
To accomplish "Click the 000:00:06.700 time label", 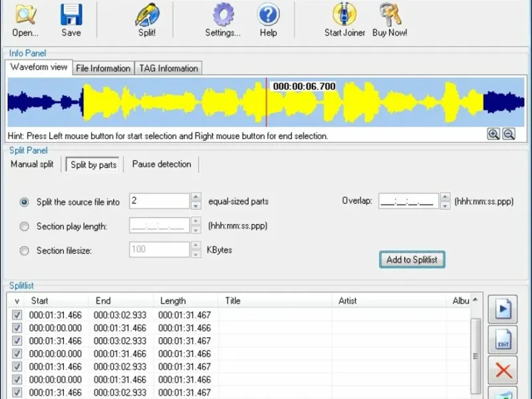I will 305,86.
